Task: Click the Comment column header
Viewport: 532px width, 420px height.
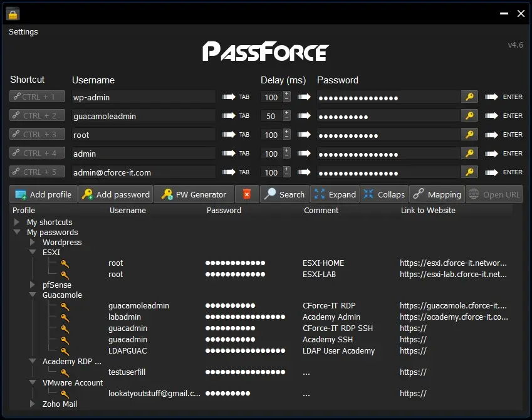Action: (321, 210)
